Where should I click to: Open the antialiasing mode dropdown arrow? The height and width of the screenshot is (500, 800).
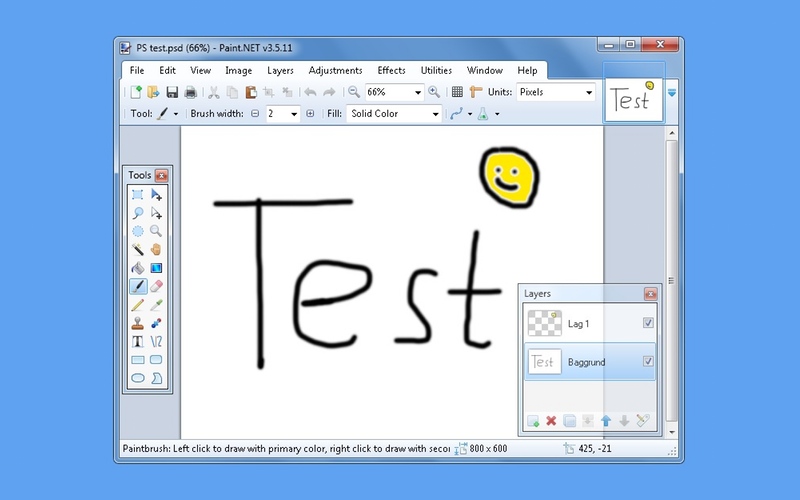pos(470,114)
